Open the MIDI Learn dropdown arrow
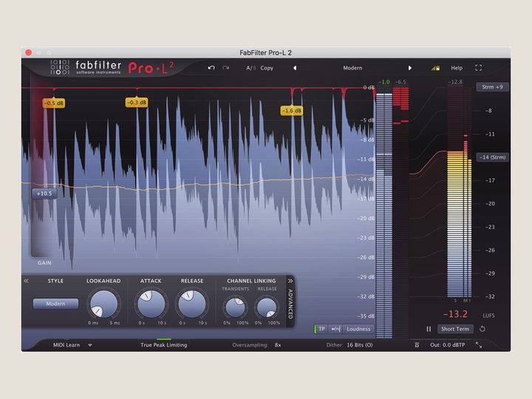The width and height of the screenshot is (532, 399). [x=90, y=345]
